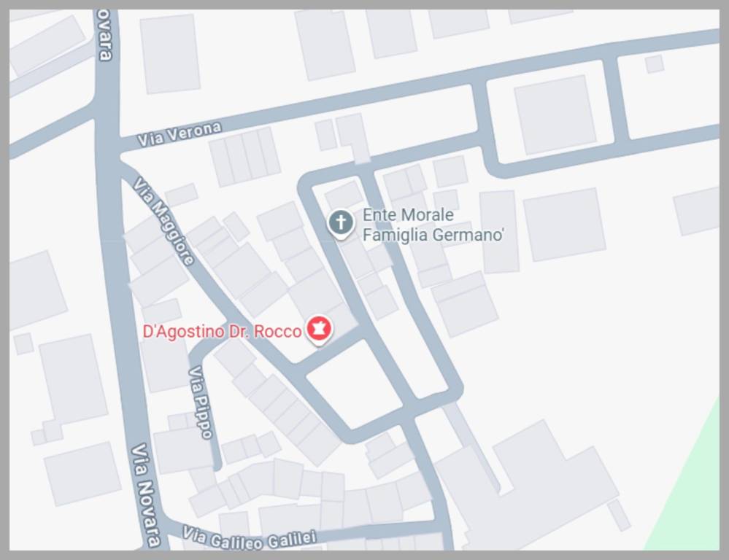Select the Ente Morale Famiglia Germano' label
Image resolution: width=729 pixels, height=560 pixels.
(433, 225)
